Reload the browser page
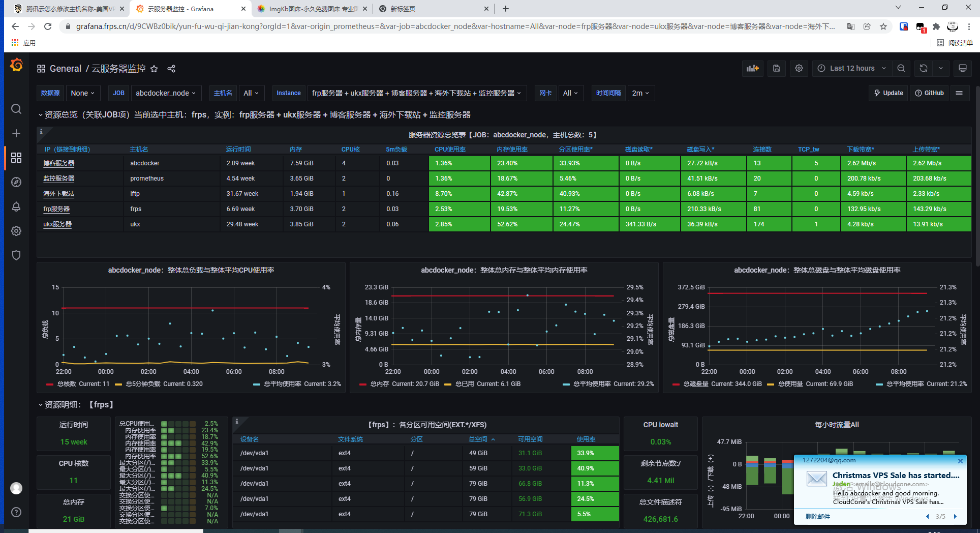This screenshot has height=533, width=980. point(48,26)
